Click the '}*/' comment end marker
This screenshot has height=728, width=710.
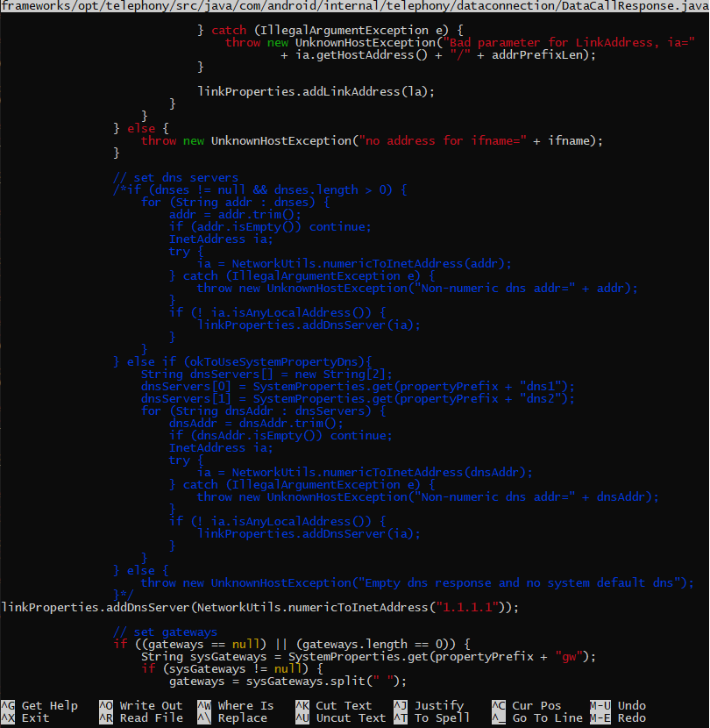[x=124, y=595]
